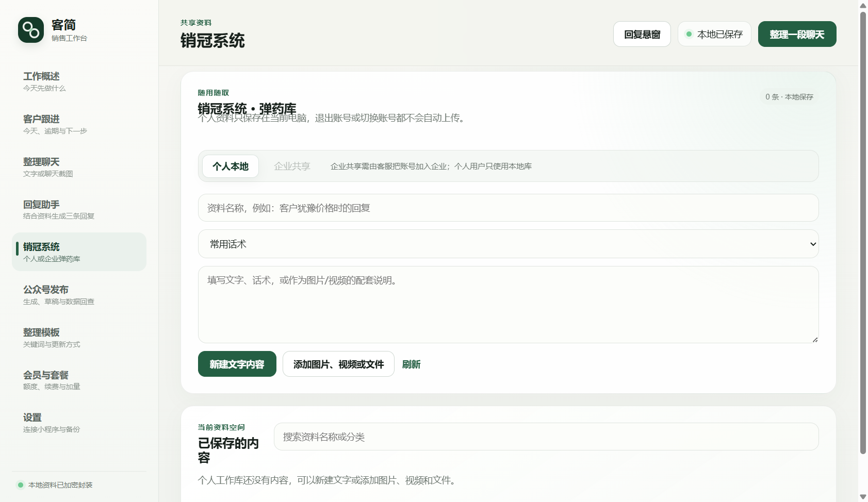Screen dimensions: 868x502
Task: Select the 销冠系统 sidebar item
Action: (79, 252)
